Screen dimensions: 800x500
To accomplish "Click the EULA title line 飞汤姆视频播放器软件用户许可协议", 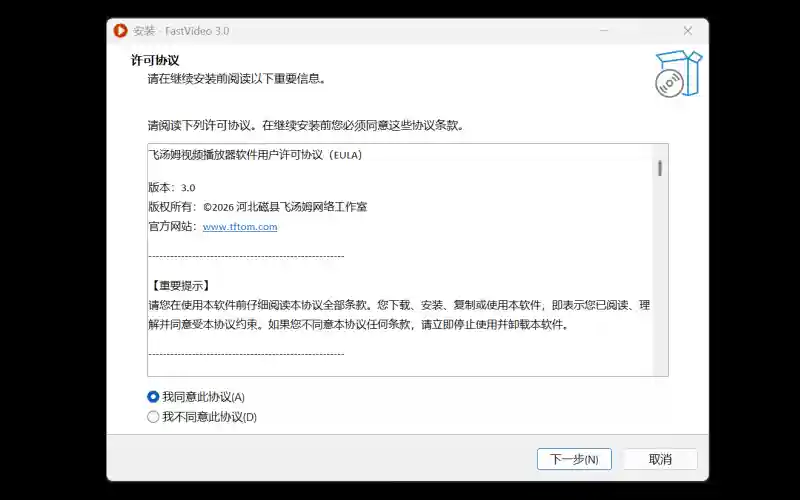I will 255,155.
